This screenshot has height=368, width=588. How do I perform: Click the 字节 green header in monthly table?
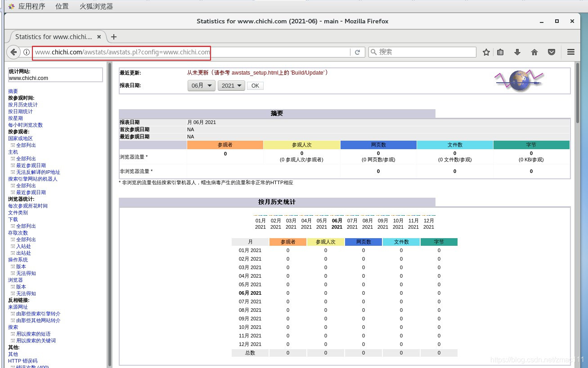439,242
